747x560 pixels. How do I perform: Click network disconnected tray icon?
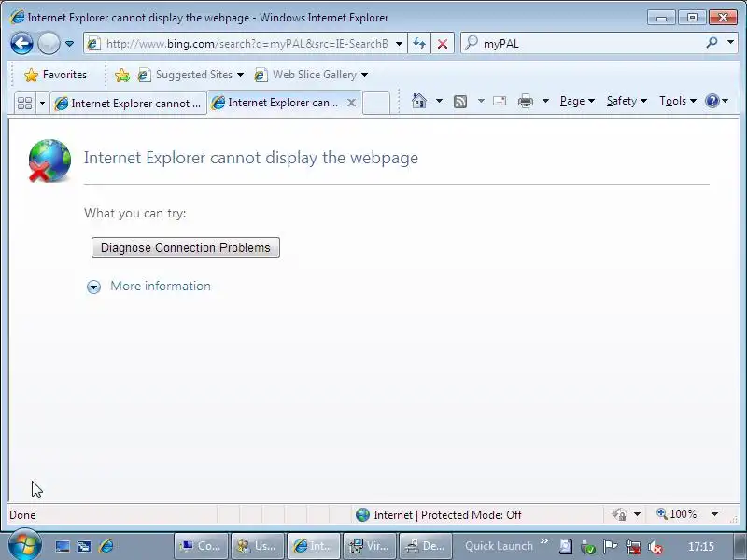(x=633, y=547)
